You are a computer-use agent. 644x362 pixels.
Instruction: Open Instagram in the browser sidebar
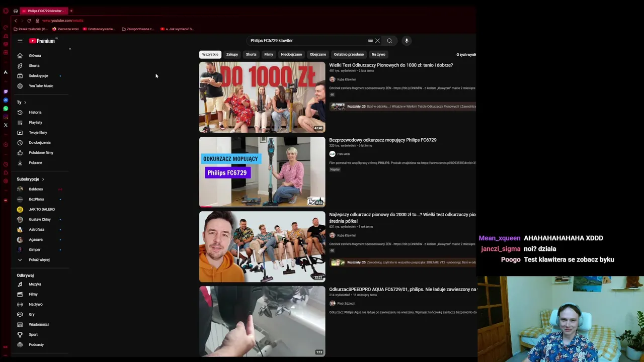click(6, 117)
